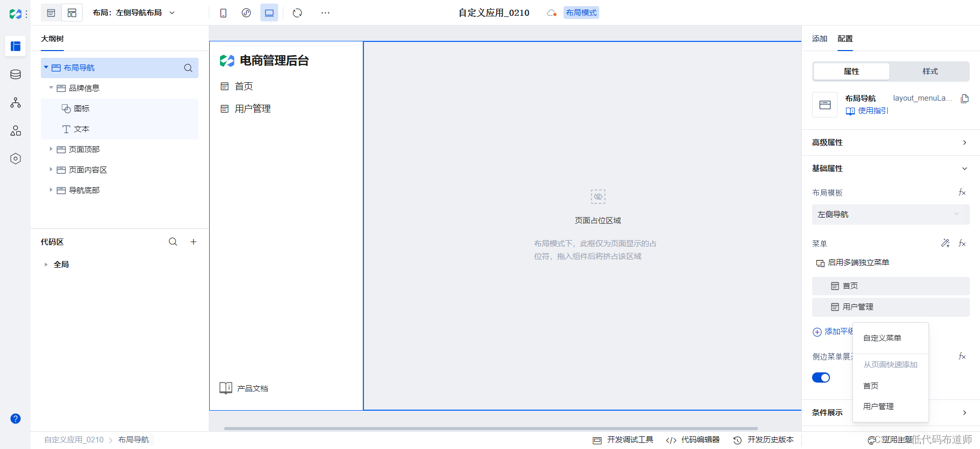Copy the layout_menuLa component ID
Screen dimensions: 980x449
tap(964, 99)
